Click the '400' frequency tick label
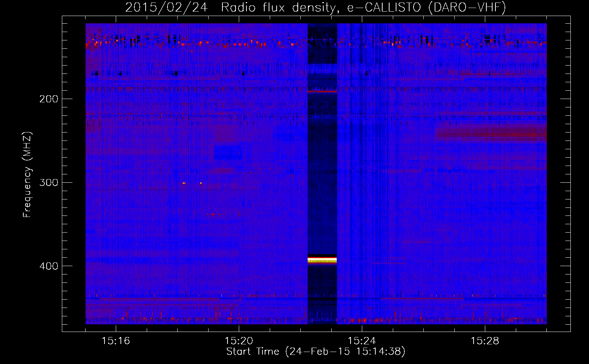589x364 pixels. [x=49, y=266]
